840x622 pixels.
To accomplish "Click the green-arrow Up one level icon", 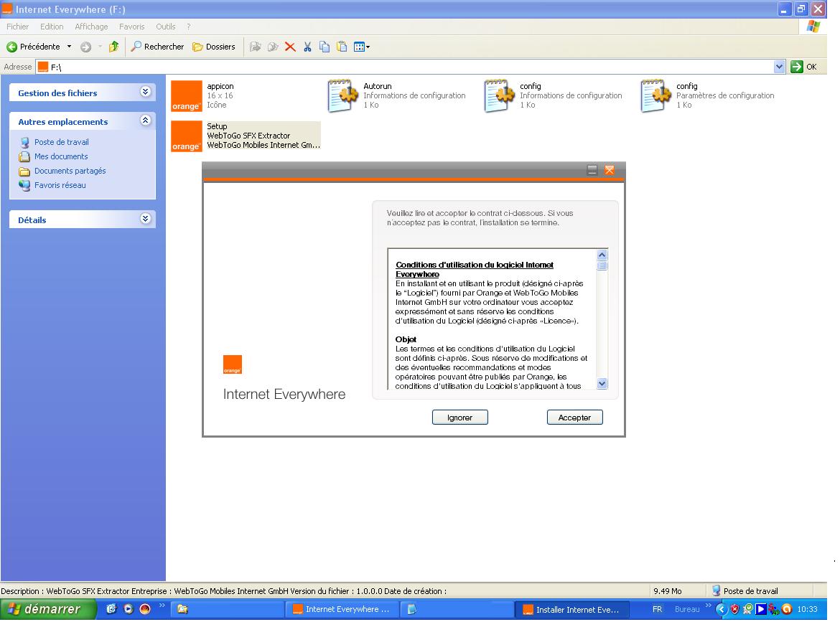I will [x=113, y=47].
